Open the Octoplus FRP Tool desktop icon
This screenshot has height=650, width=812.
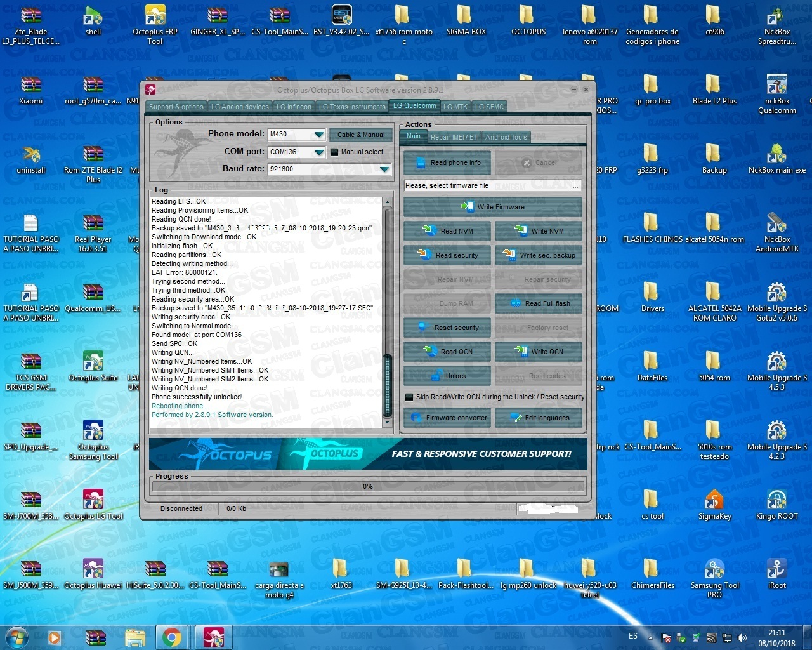click(x=155, y=25)
